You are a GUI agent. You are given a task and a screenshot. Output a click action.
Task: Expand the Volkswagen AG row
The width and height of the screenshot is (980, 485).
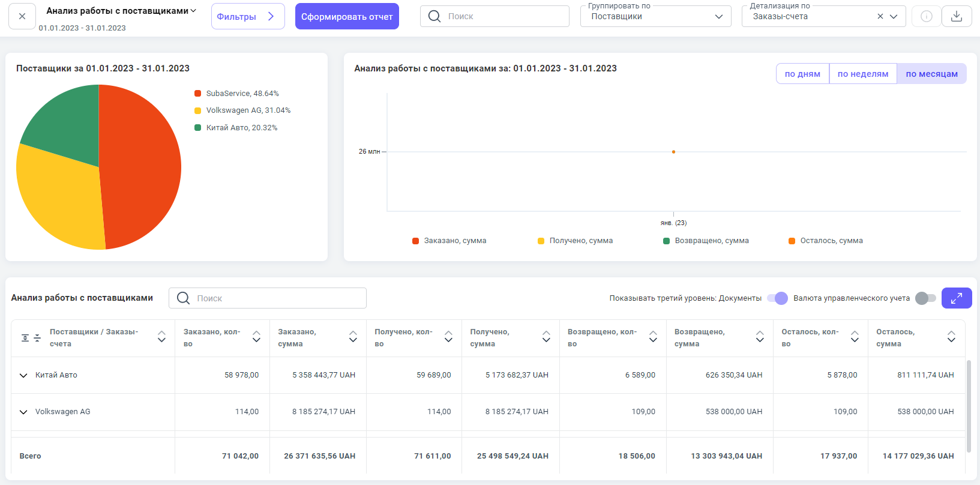point(23,412)
